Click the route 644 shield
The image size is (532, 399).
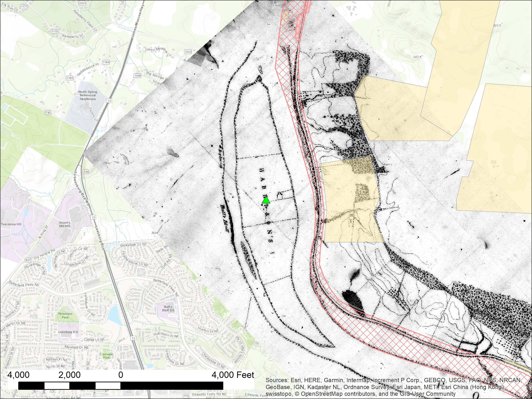(x=86, y=171)
